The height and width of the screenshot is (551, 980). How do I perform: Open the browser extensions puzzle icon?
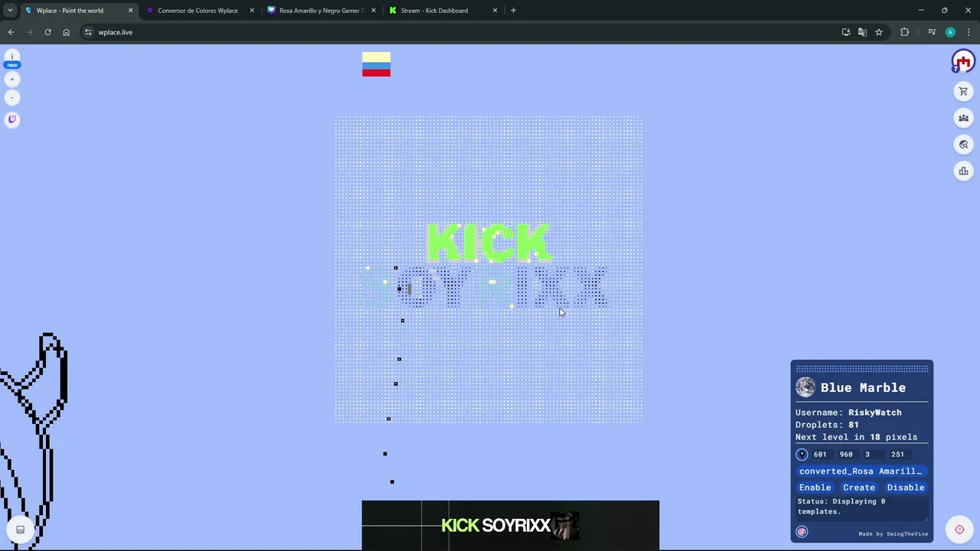[x=905, y=32]
